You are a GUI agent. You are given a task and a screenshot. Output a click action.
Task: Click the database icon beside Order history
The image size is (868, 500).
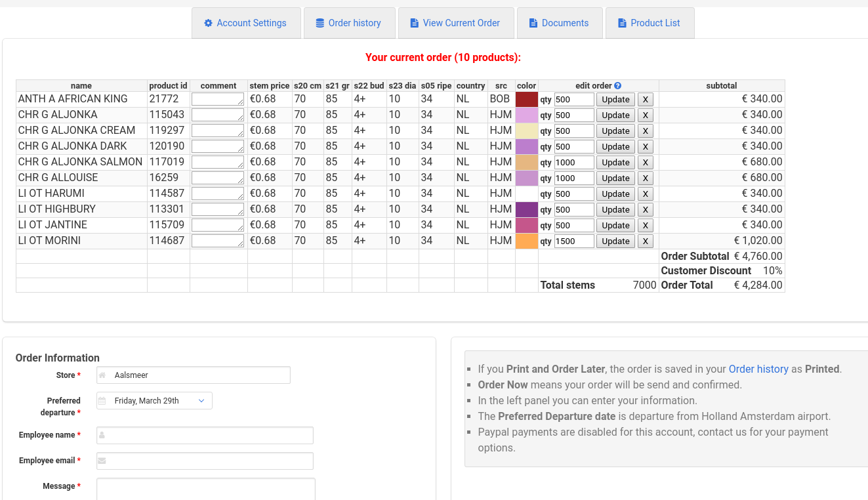click(320, 23)
